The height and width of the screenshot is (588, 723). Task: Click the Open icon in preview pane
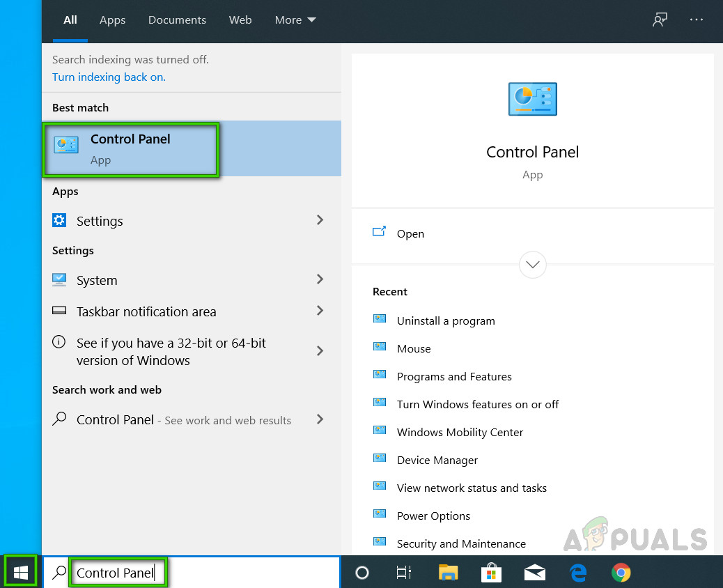click(x=379, y=231)
